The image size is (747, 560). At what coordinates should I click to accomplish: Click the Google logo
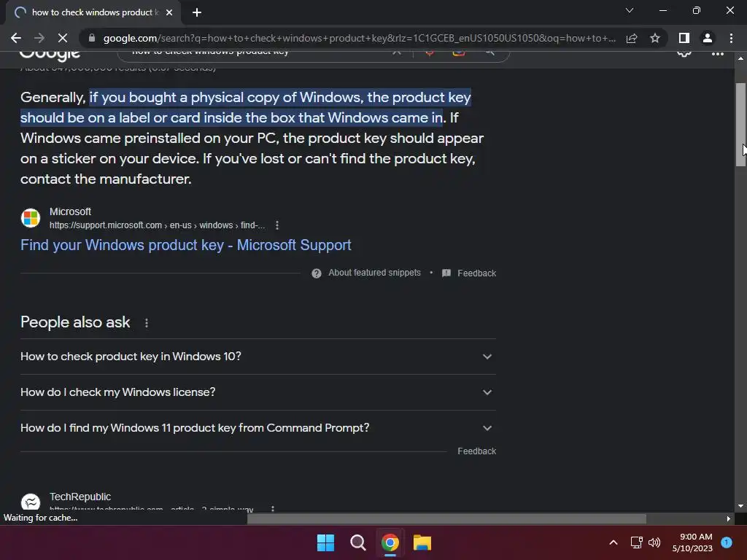[x=50, y=56]
